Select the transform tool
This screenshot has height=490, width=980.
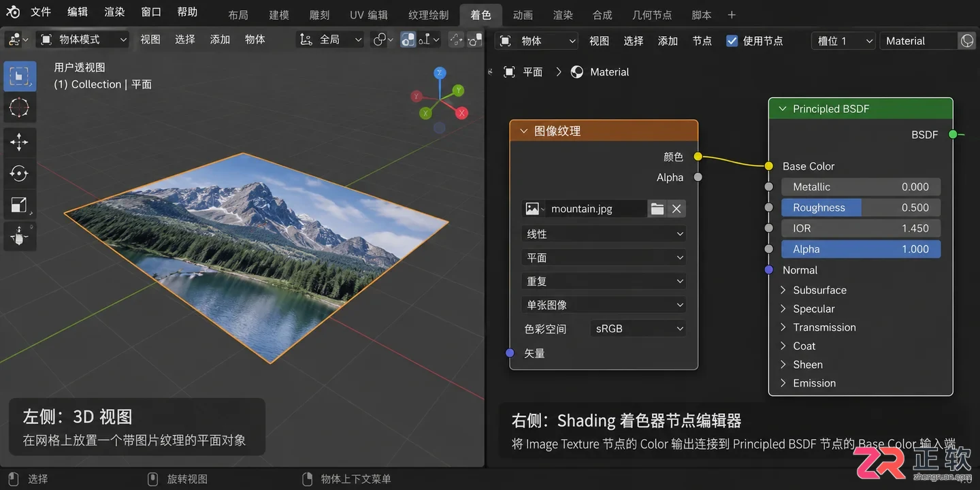click(x=20, y=235)
